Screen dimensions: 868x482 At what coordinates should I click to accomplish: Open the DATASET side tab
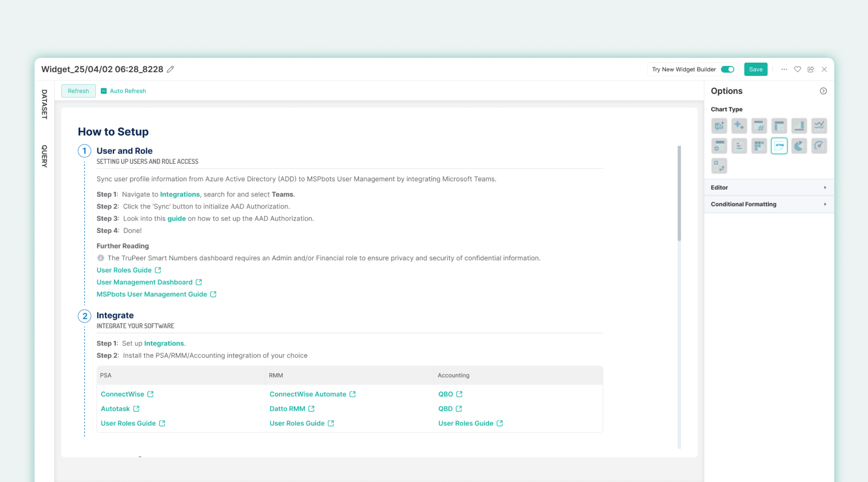point(44,104)
